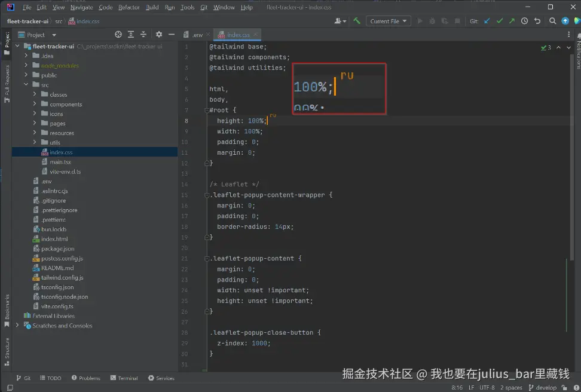581x392 pixels.
Task: Expand the components folder
Action: [x=35, y=104]
